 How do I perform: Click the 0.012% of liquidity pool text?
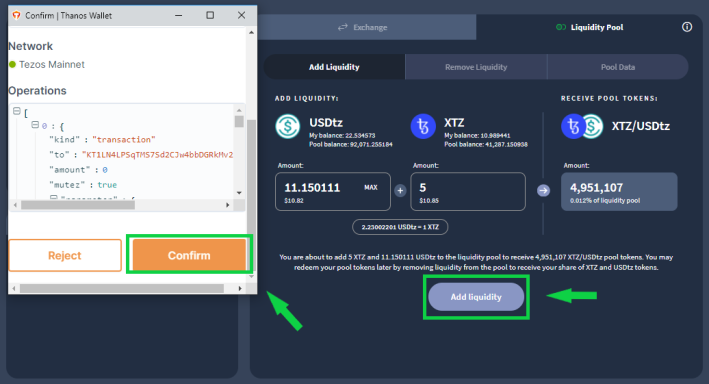[x=605, y=200]
